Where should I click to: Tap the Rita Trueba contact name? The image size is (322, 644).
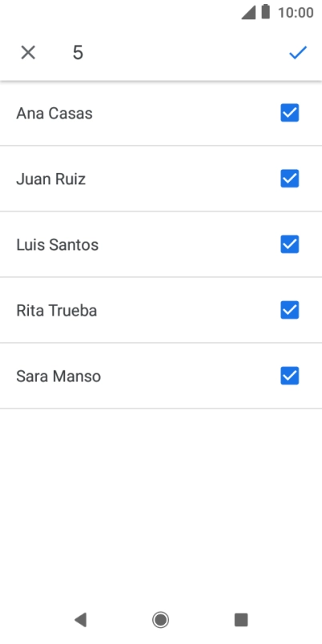point(57,311)
